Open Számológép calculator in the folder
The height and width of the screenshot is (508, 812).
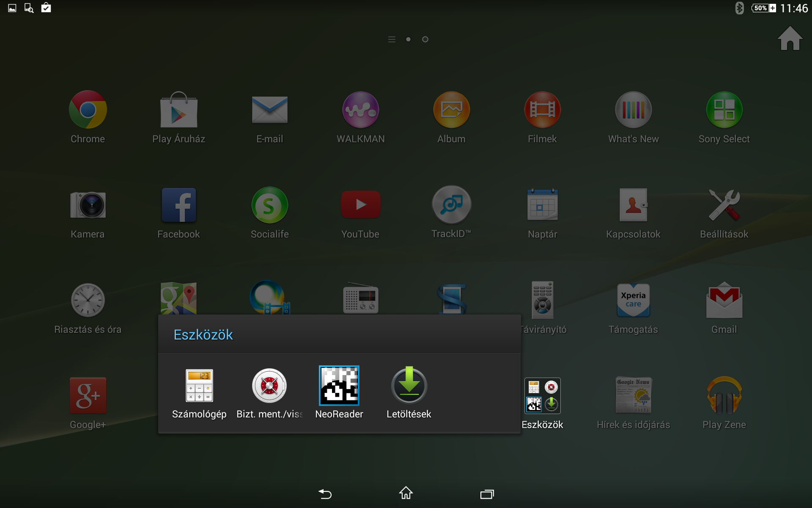tap(199, 386)
